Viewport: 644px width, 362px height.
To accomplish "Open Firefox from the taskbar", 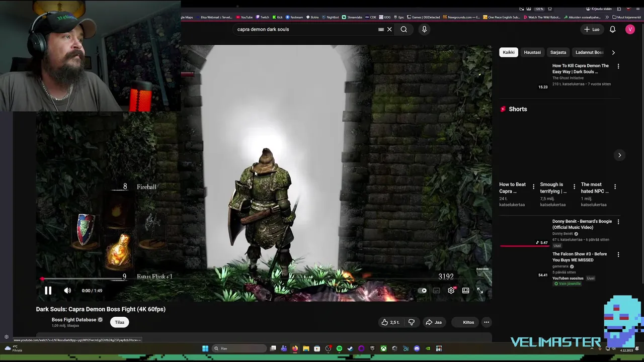I will coord(295,348).
